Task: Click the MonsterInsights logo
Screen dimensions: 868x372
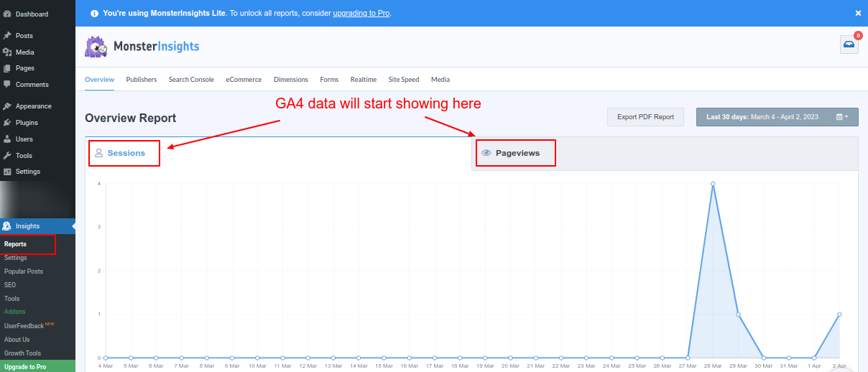Action: 142,47
